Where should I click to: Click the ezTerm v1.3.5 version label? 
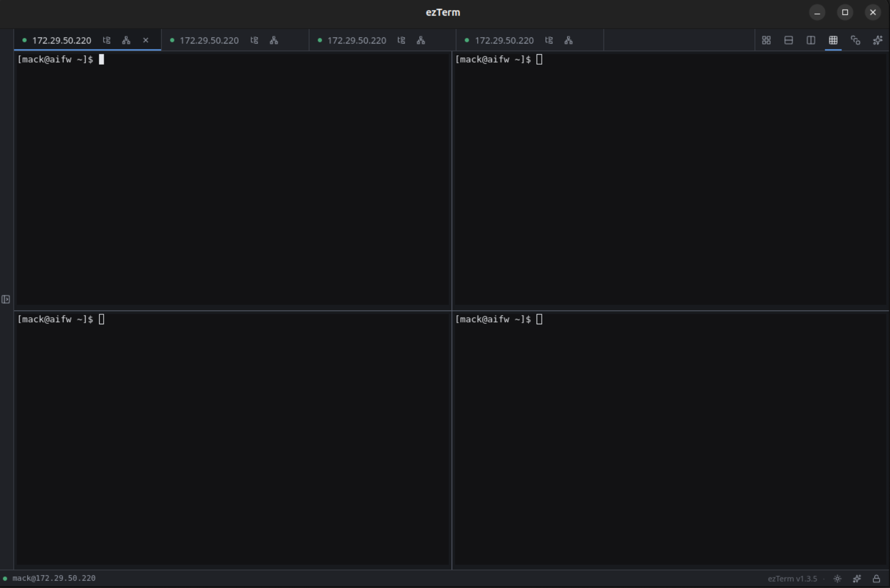point(792,579)
